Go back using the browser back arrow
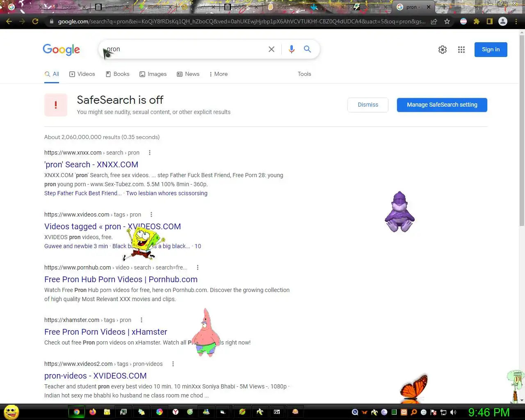The width and height of the screenshot is (525, 420). [x=9, y=21]
